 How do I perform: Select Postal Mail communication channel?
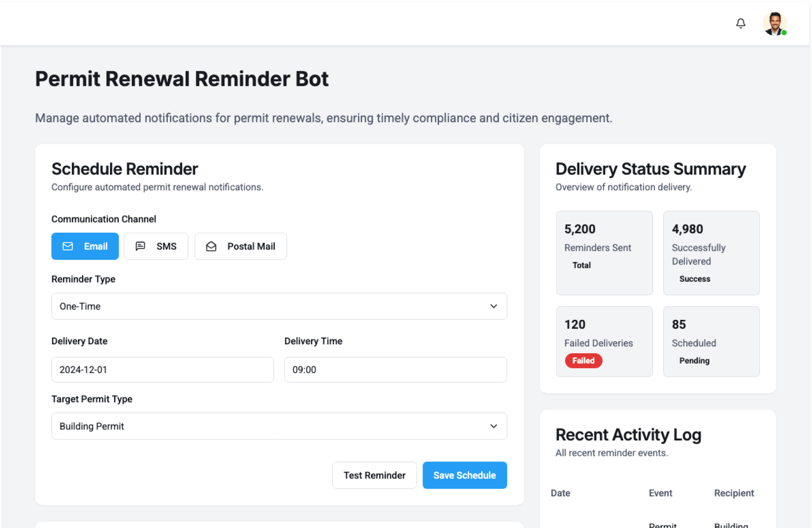click(x=241, y=246)
